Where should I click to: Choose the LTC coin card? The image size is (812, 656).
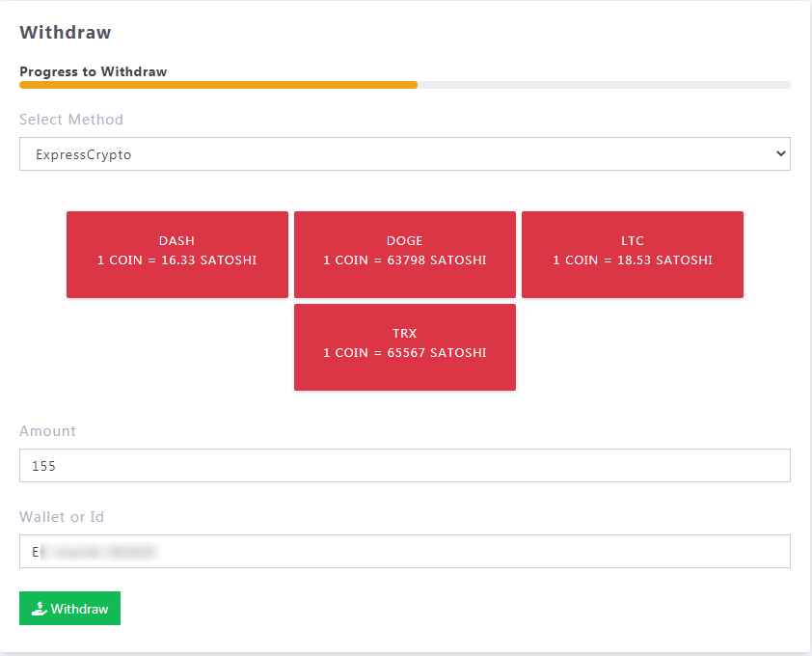tap(633, 255)
